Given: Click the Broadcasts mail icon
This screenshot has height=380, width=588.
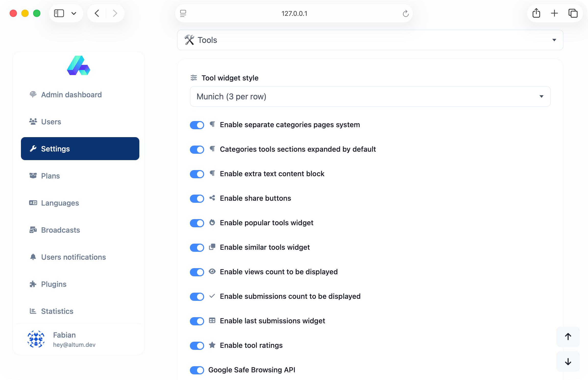Looking at the screenshot, I should click(33, 230).
